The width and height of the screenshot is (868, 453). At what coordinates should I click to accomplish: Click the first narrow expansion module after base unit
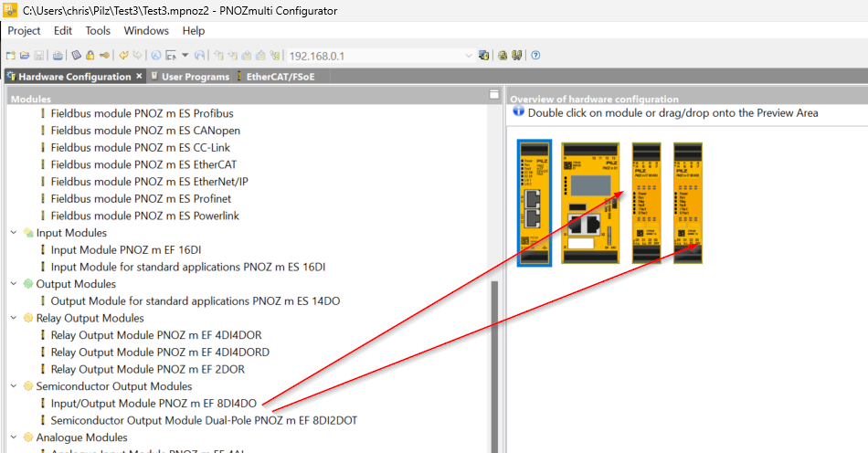point(647,203)
